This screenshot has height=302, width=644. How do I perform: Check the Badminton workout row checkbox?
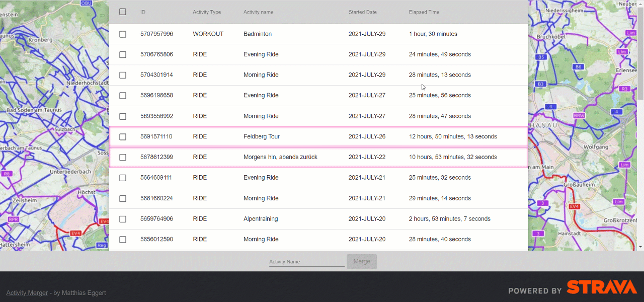coord(123,34)
